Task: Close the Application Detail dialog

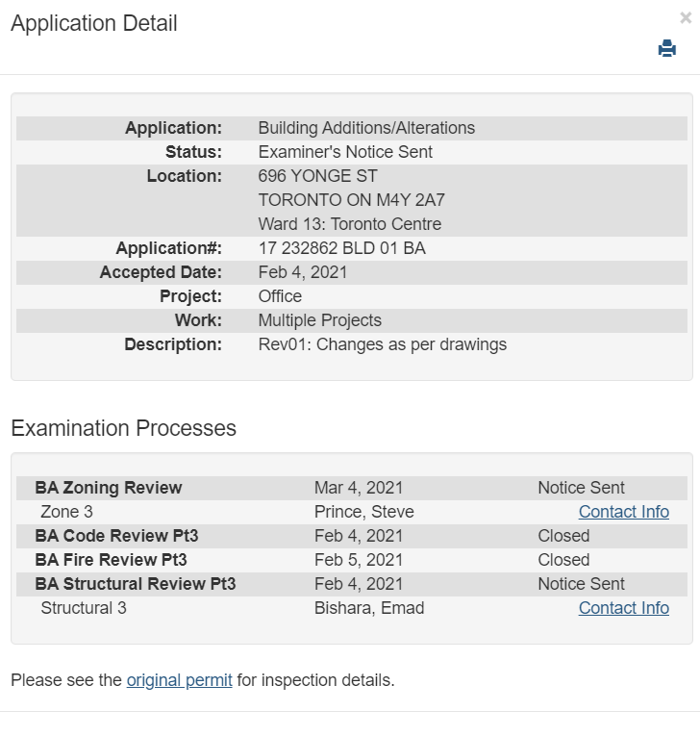Action: click(x=685, y=17)
